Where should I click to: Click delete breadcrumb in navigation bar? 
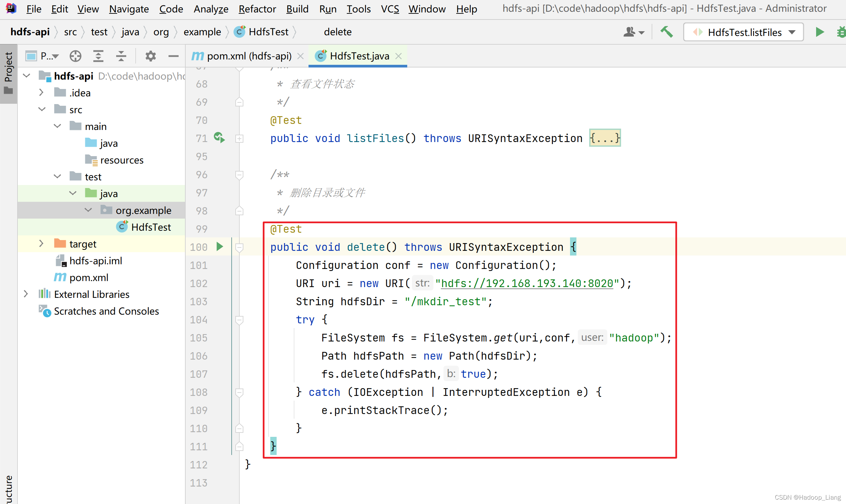coord(337,32)
